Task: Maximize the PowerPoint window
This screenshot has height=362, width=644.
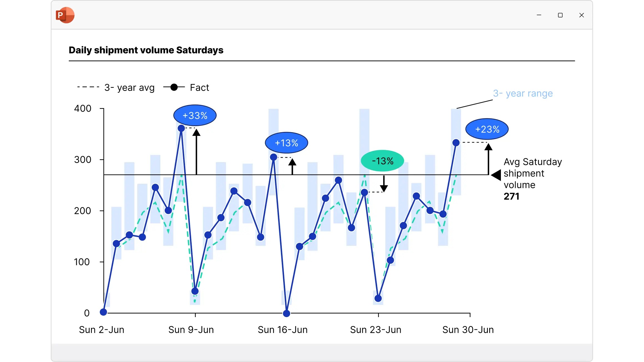Action: coord(560,15)
